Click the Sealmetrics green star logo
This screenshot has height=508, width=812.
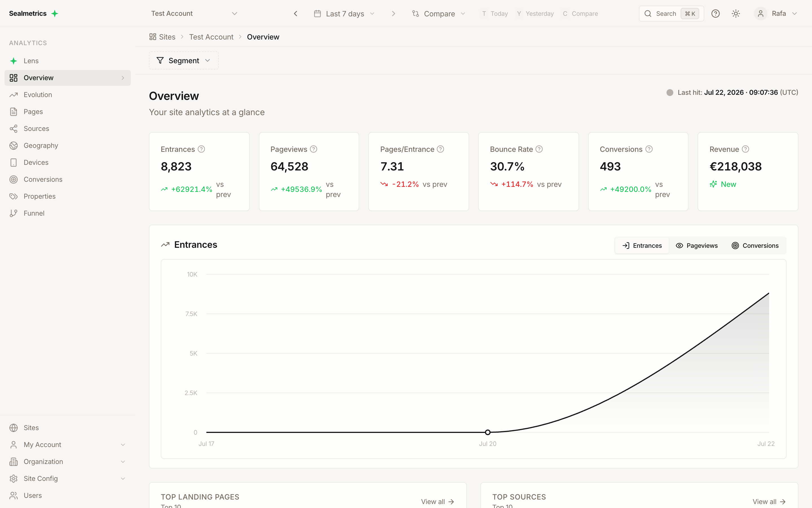click(x=55, y=14)
